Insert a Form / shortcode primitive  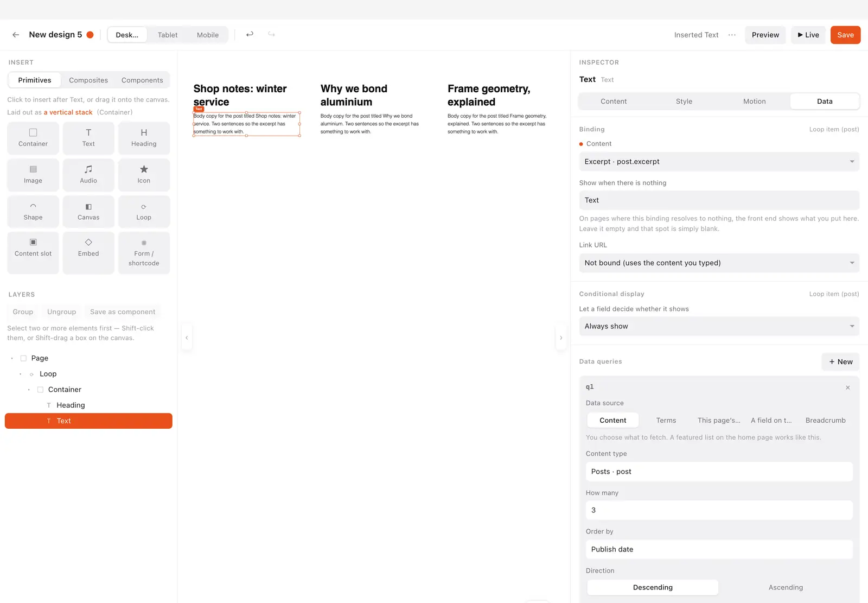(x=144, y=253)
